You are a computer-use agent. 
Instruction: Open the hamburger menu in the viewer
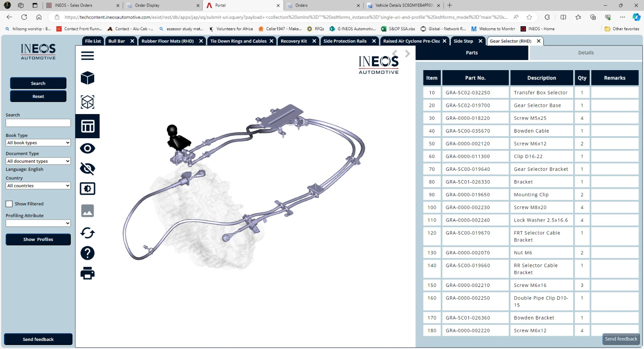click(x=87, y=56)
